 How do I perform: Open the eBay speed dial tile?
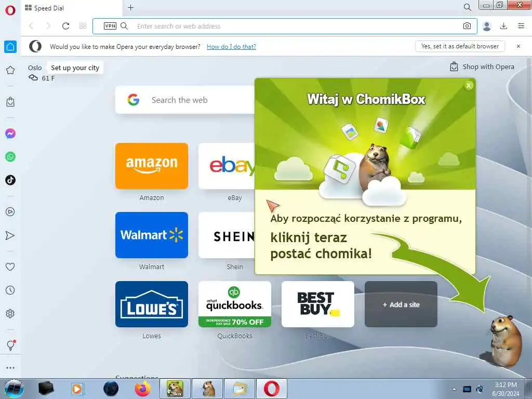(x=227, y=166)
